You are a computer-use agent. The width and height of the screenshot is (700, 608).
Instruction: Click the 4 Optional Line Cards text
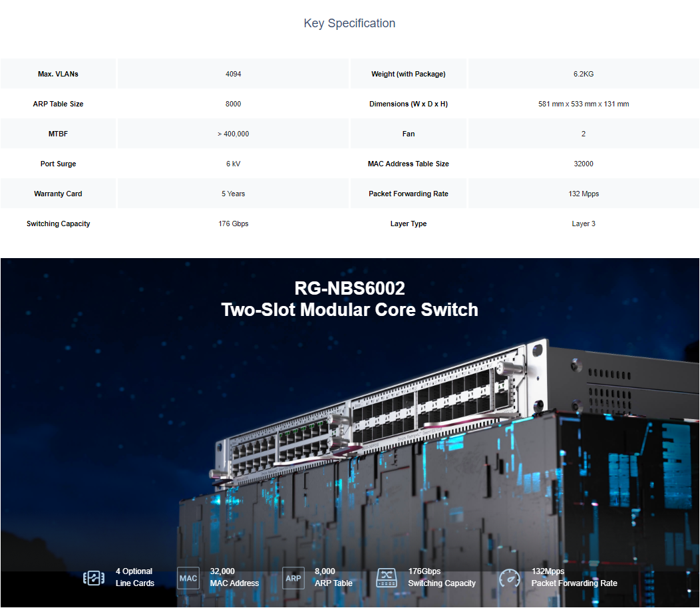click(x=134, y=577)
